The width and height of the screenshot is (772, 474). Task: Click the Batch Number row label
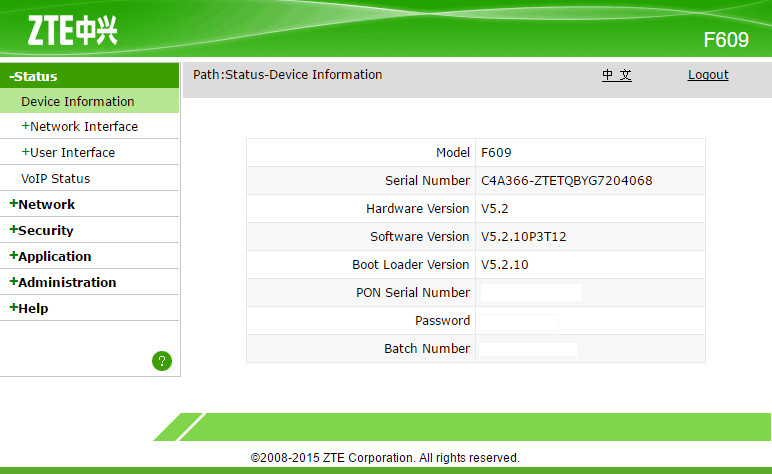tap(427, 349)
